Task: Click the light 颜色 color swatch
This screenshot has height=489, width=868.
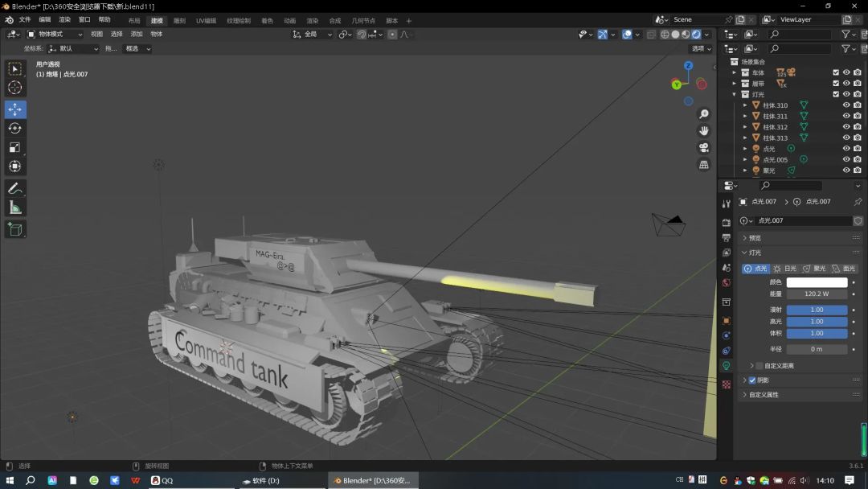Action: pos(817,282)
